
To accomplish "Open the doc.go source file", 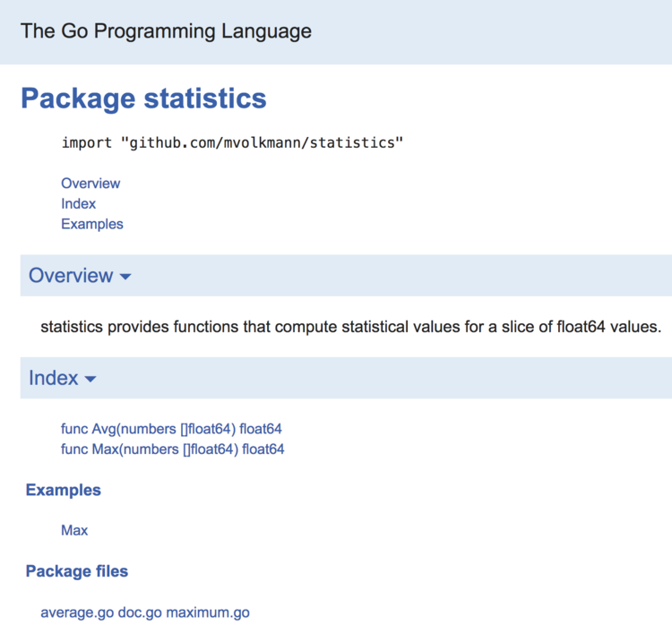I will 140,613.
